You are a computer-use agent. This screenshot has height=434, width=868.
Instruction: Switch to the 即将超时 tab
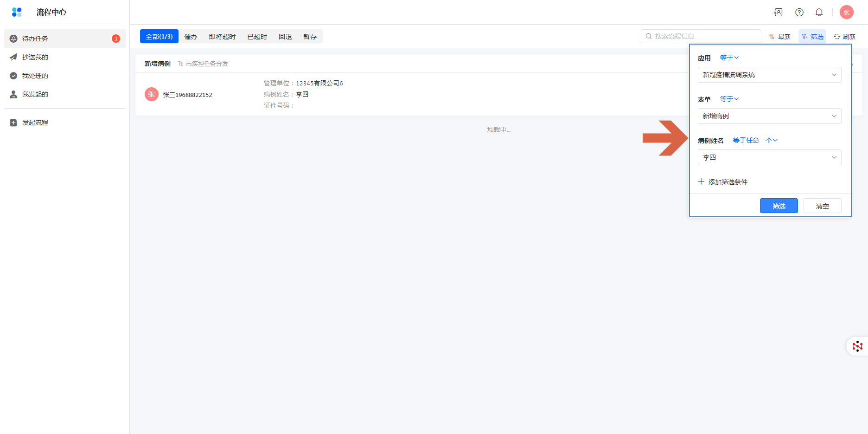222,37
